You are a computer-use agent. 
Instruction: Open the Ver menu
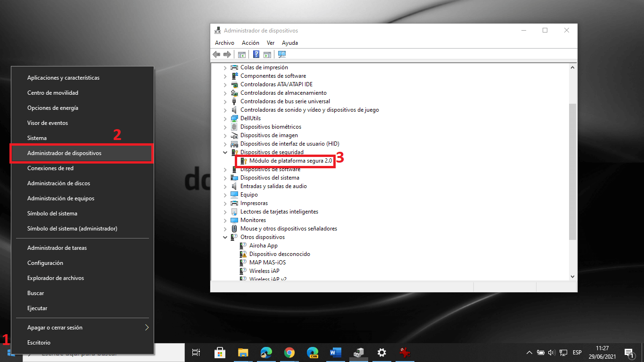tap(271, 43)
